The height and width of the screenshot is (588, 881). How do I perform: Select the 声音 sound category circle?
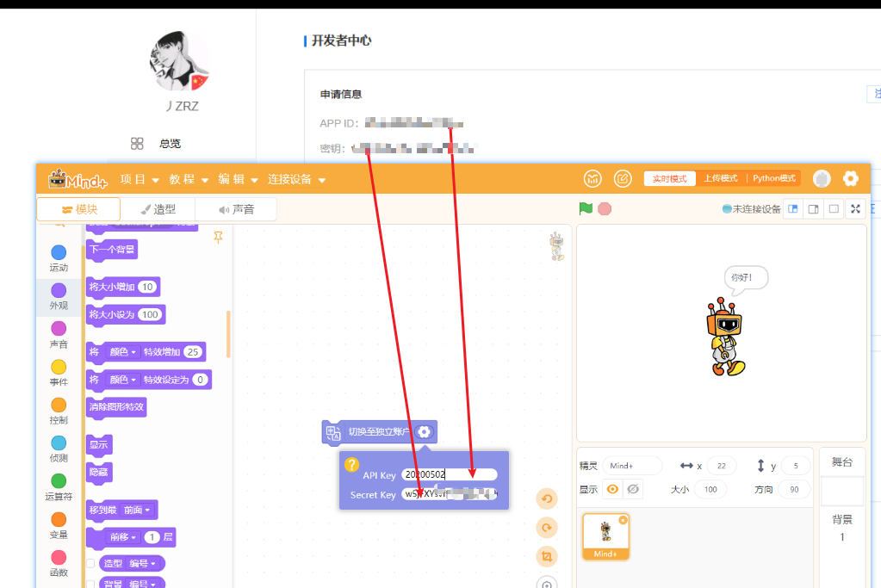click(x=59, y=328)
